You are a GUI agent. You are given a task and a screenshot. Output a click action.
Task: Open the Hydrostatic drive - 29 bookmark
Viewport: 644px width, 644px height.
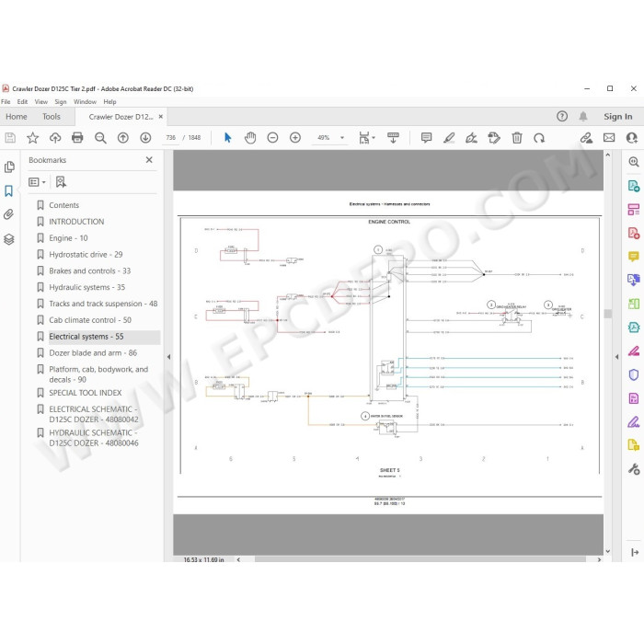86,254
